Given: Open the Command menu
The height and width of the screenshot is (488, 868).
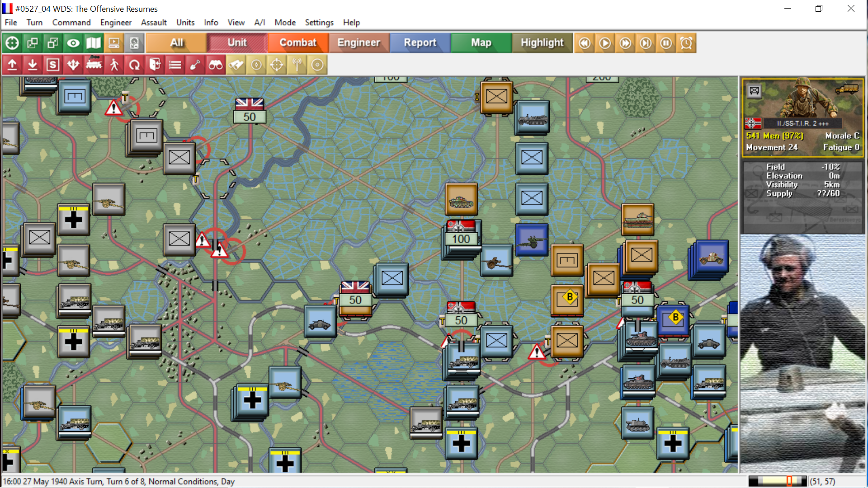Looking at the screenshot, I should tap(71, 23).
